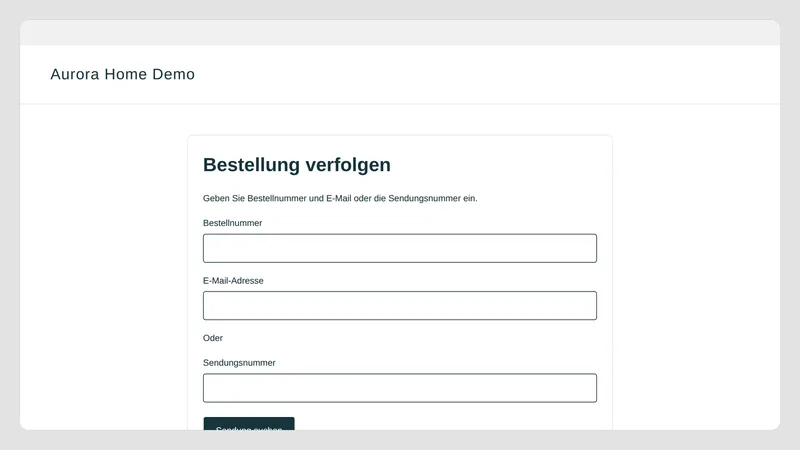Focus the Bestellnummer input field
Screen dimensions: 800x450
click(399, 248)
